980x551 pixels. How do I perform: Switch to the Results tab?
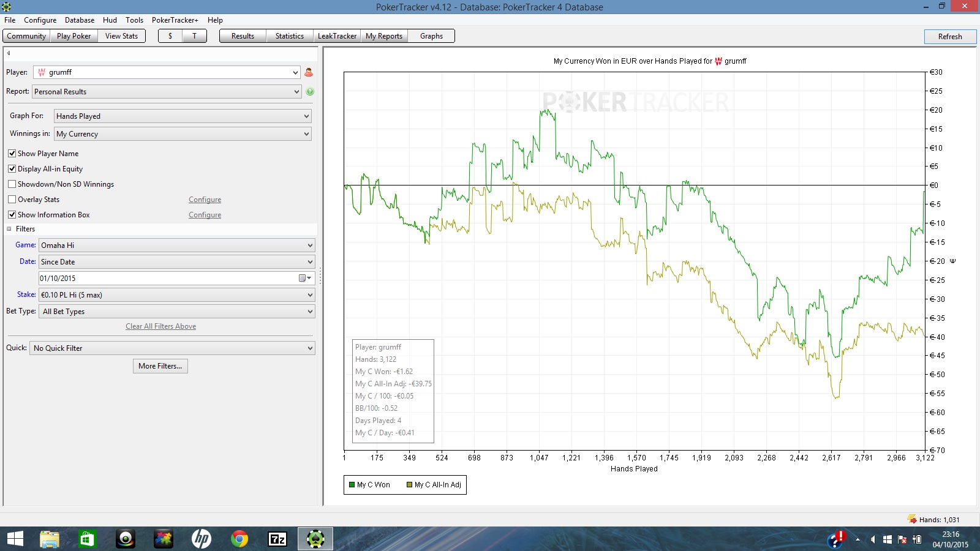(243, 36)
